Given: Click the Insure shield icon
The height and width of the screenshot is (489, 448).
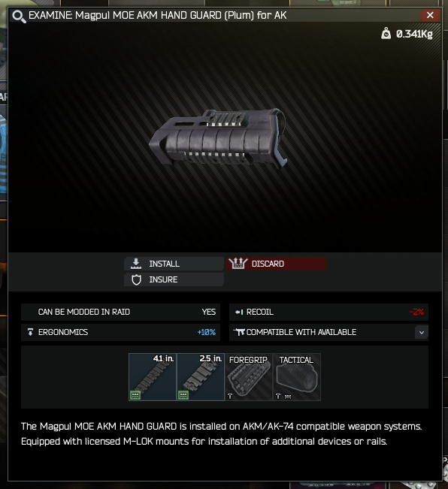Looking at the screenshot, I should 136,279.
